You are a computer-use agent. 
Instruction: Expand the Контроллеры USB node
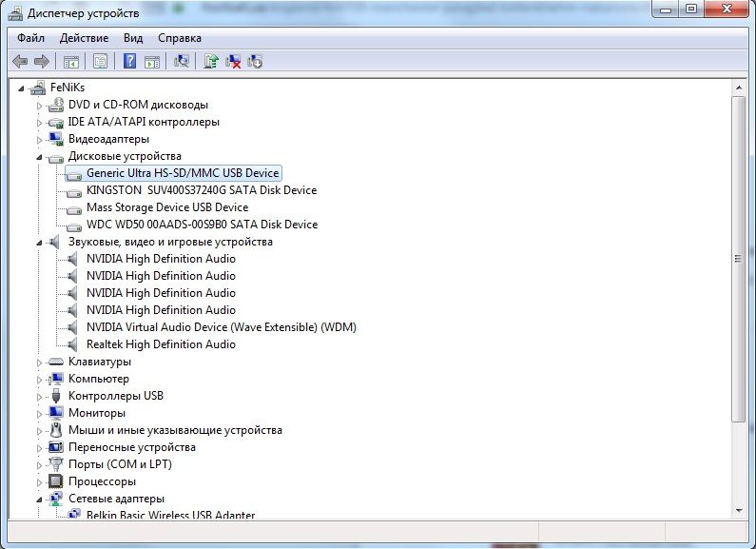pos(40,397)
